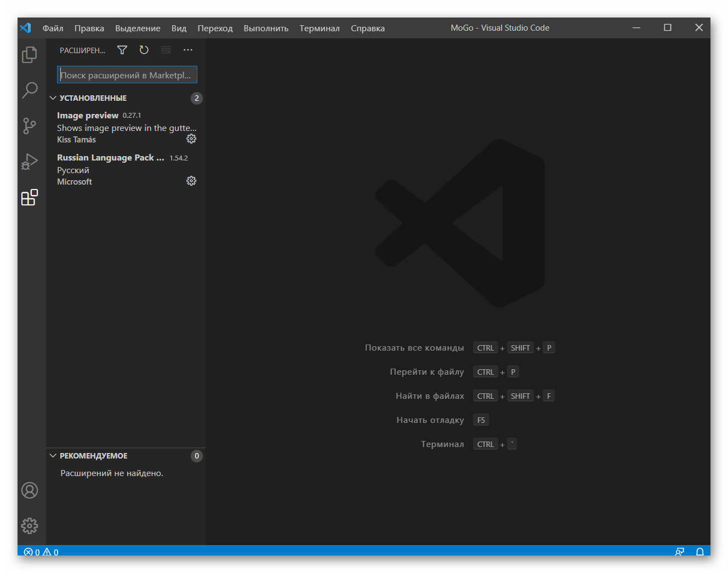
Task: Open the feedback icon in status bar
Action: [x=680, y=552]
